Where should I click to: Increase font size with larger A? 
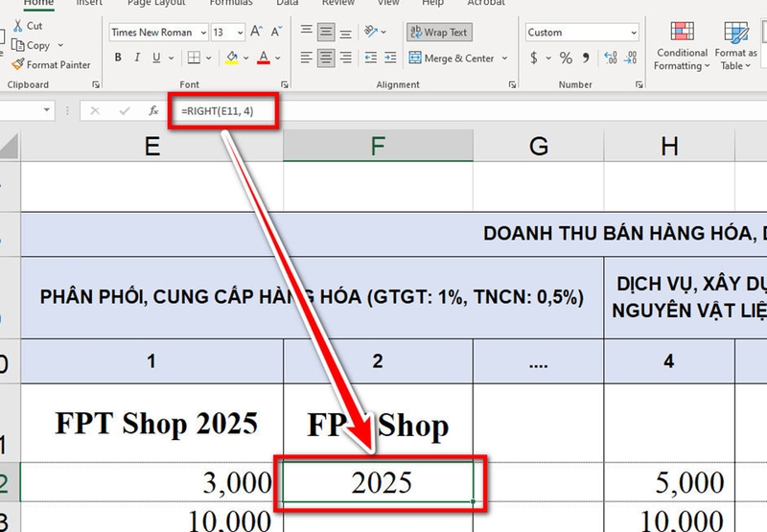(256, 32)
